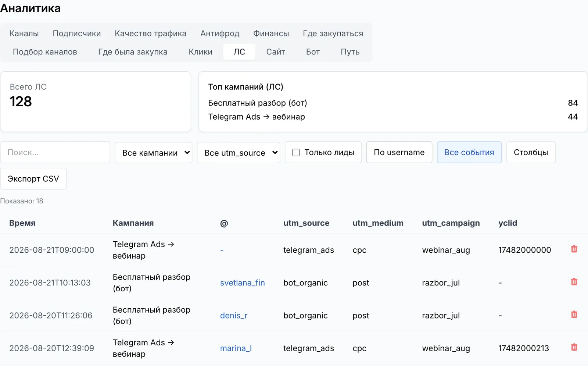The image size is (588, 366).
Task: Select Бесплатный разбор (бот) in top campaigns
Action: tap(258, 103)
